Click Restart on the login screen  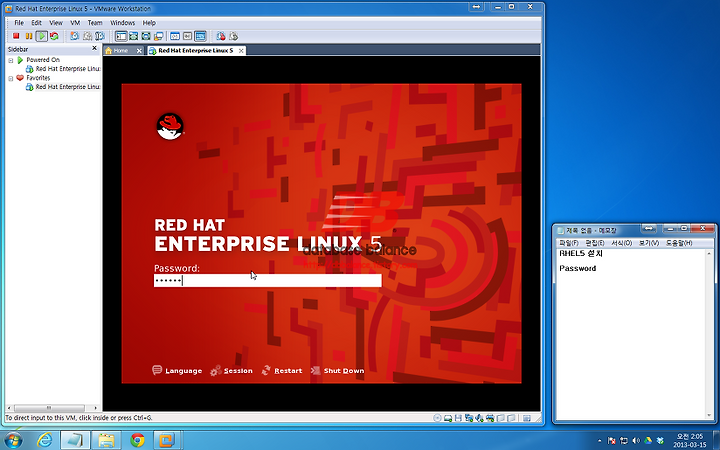(281, 371)
